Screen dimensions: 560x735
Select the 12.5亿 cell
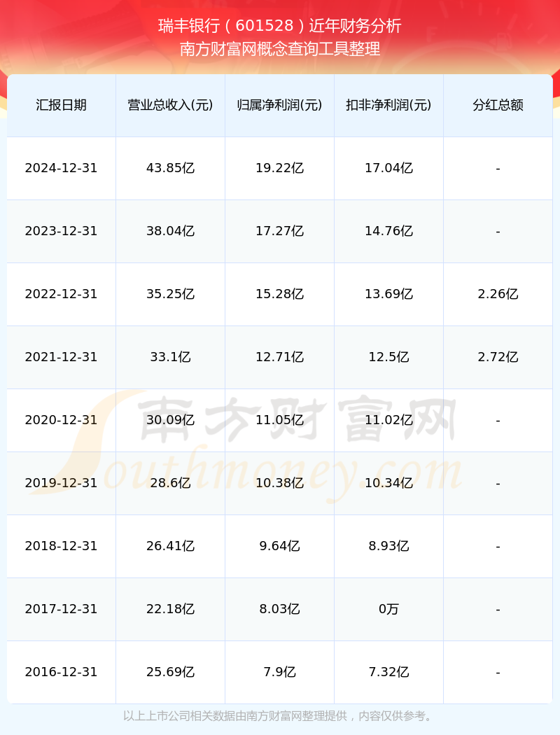point(389,357)
